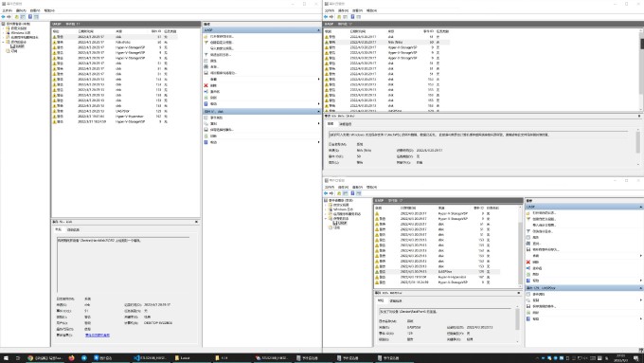Open the notification center in the system tray

636,358
